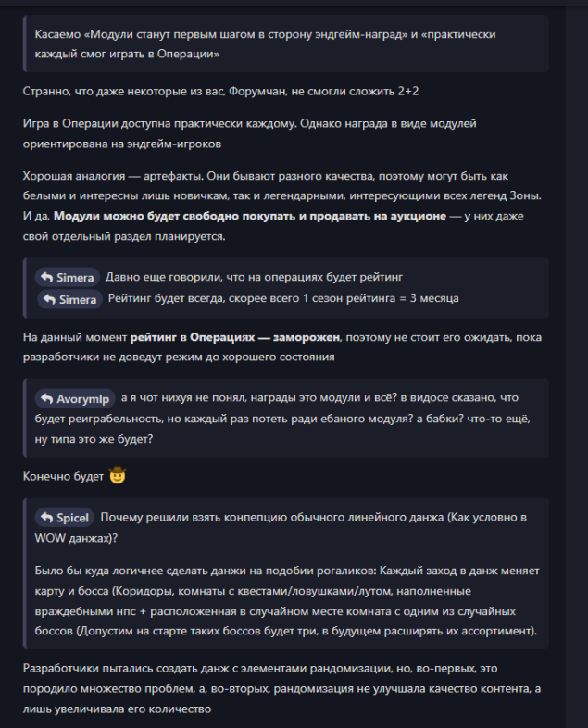Screen dimensions: 588x728
Task: Click bold text «рейтинг в Операциях — заморожен»
Action: coord(236,337)
